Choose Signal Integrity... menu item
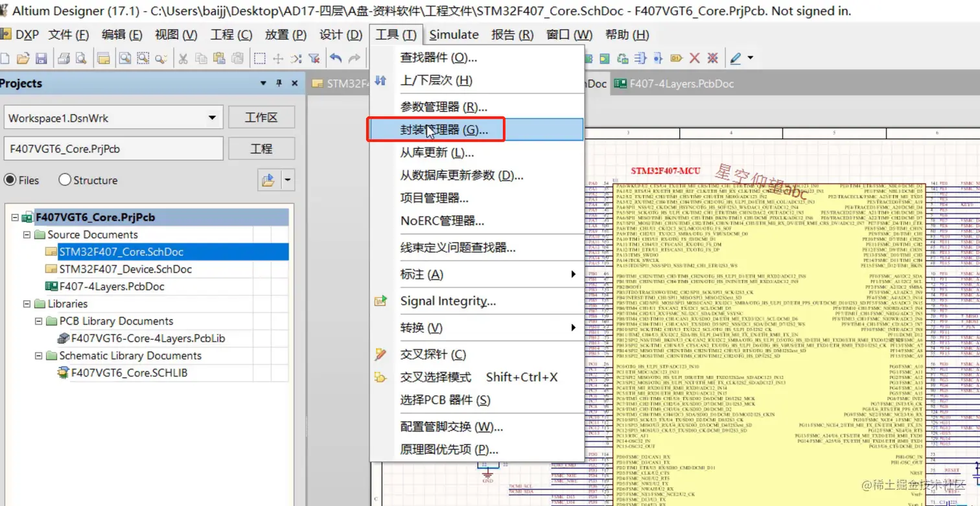This screenshot has height=506, width=980. click(476, 301)
